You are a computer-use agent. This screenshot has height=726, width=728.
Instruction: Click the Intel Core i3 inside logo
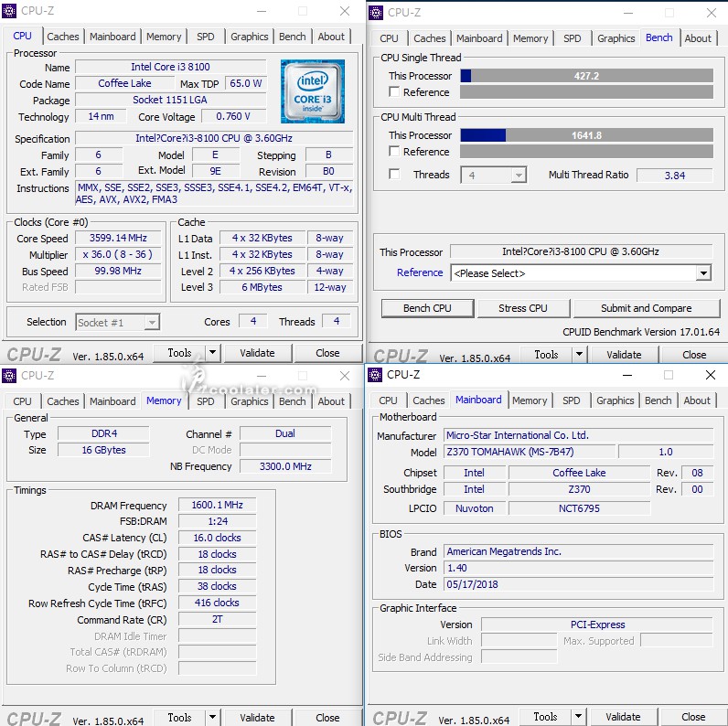(313, 91)
